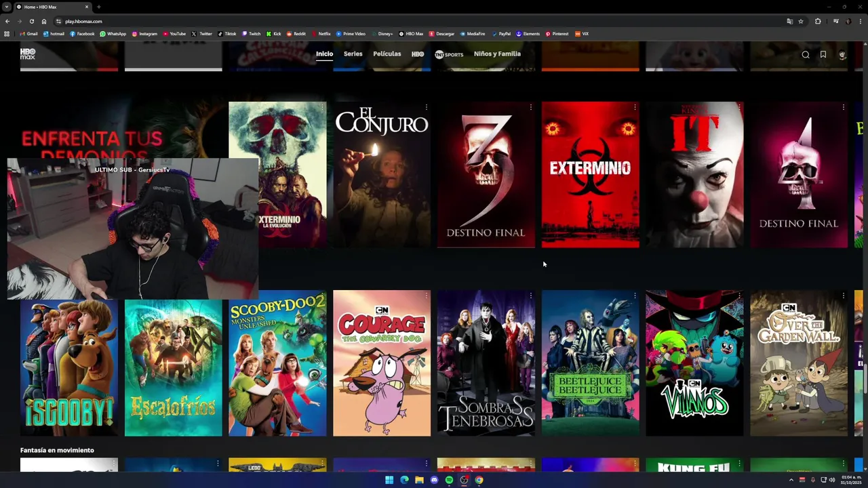The width and height of the screenshot is (868, 488).
Task: Open Niños y Familia tab
Action: tap(497, 54)
